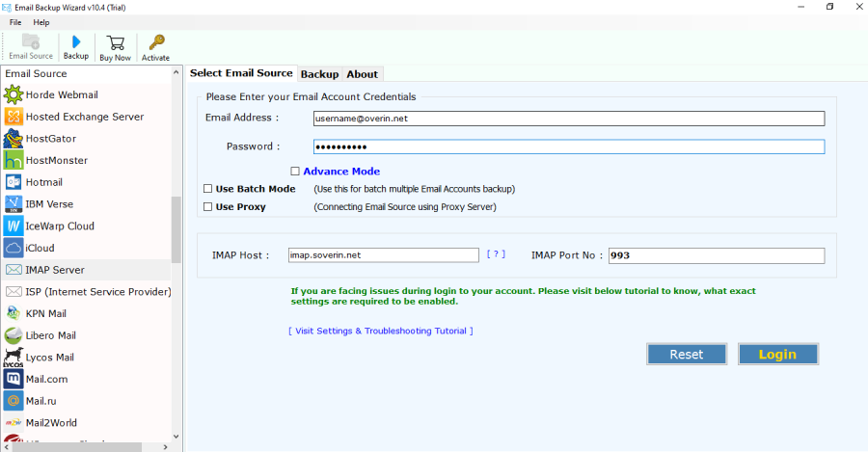Choose the Libero Mail icon
The width and height of the screenshot is (868, 452).
(x=14, y=335)
